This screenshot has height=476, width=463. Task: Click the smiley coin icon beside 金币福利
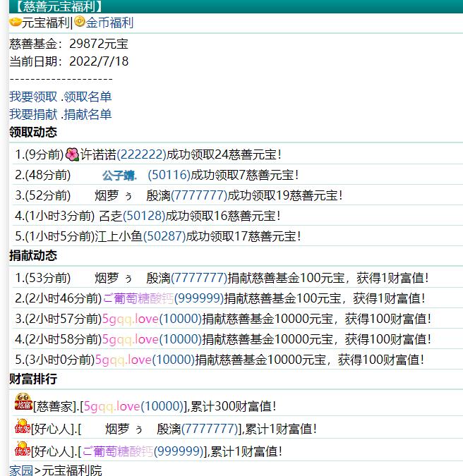(80, 23)
